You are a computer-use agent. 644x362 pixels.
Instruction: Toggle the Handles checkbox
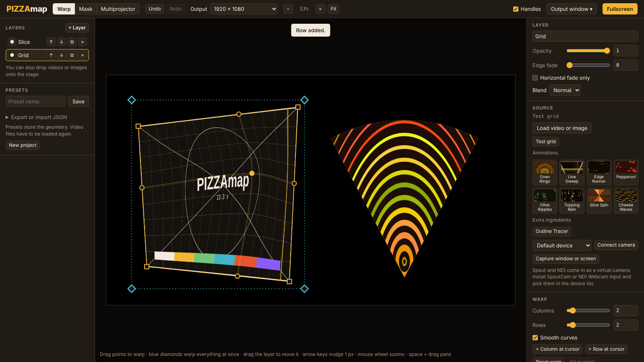point(516,9)
